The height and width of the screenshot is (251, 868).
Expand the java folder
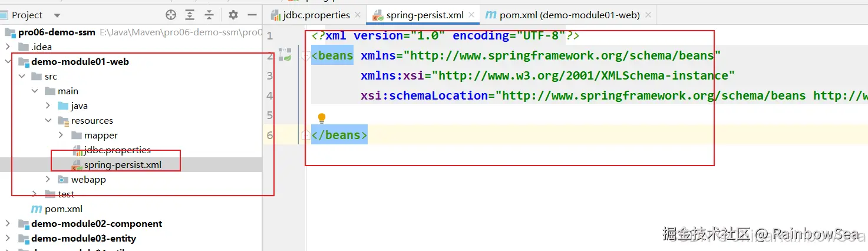48,106
